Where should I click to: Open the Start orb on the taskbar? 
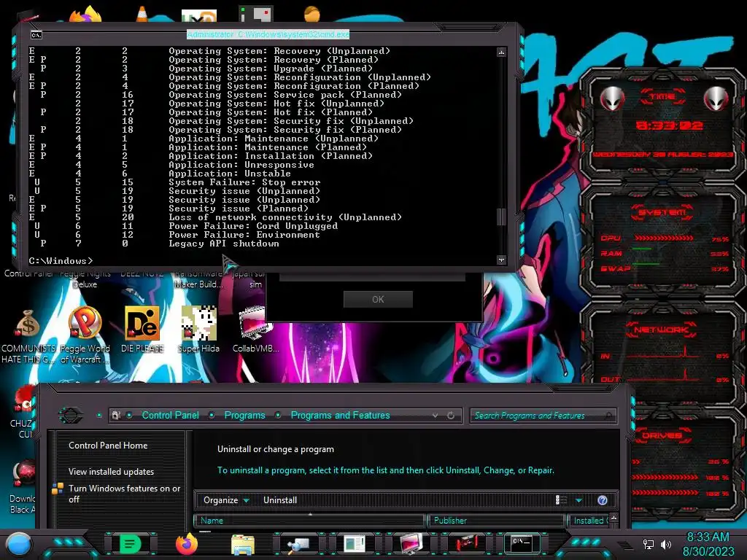tap(18, 544)
